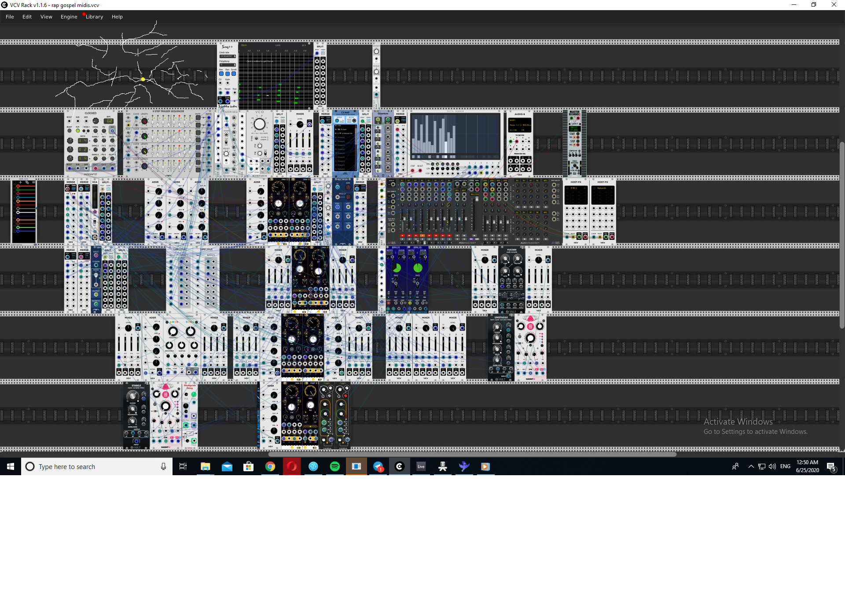Toggle the Seq++ Run button
Screen dimensions: 845x616
[x=228, y=74]
